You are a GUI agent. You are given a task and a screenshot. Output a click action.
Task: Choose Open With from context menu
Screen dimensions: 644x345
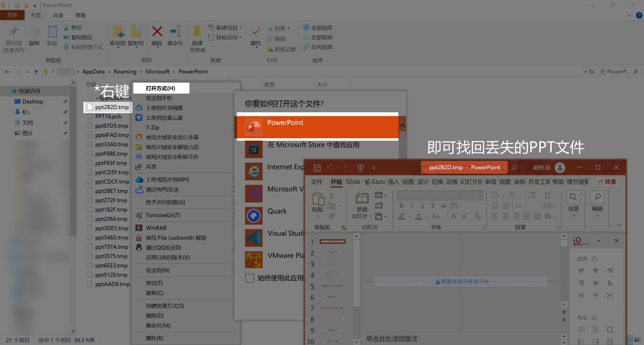tap(161, 88)
